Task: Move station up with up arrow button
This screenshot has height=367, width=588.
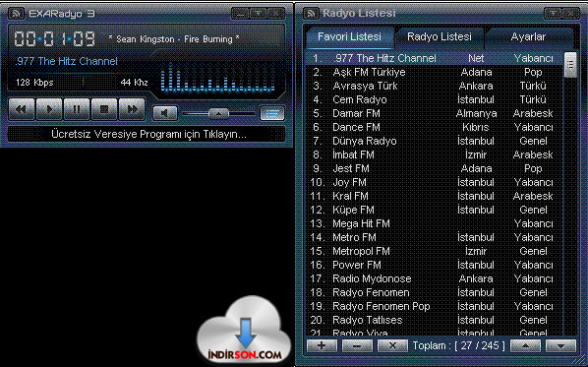Action: pyautogui.click(x=525, y=345)
